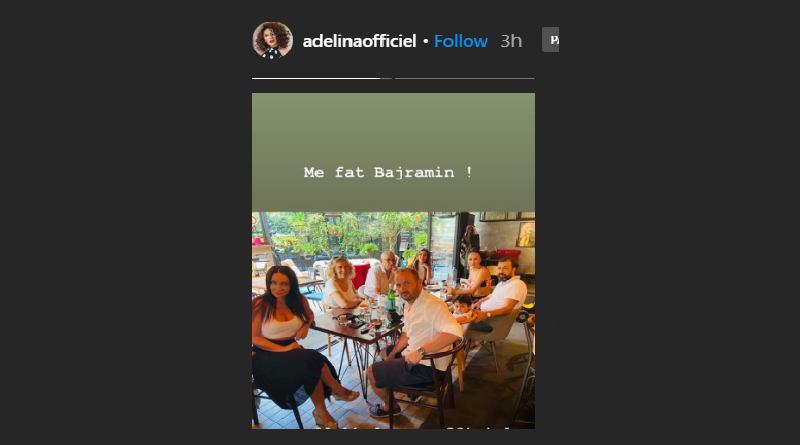
Task: Jump to the second story progress segment
Action: pyautogui.click(x=464, y=78)
